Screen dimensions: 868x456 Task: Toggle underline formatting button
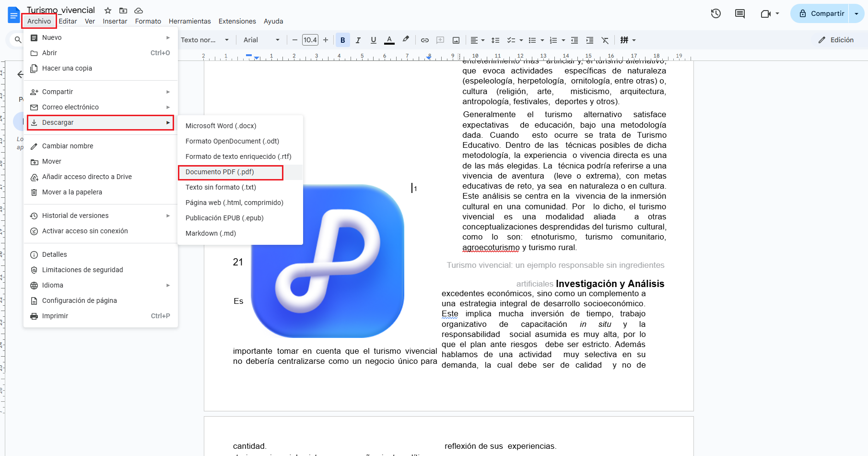(373, 40)
